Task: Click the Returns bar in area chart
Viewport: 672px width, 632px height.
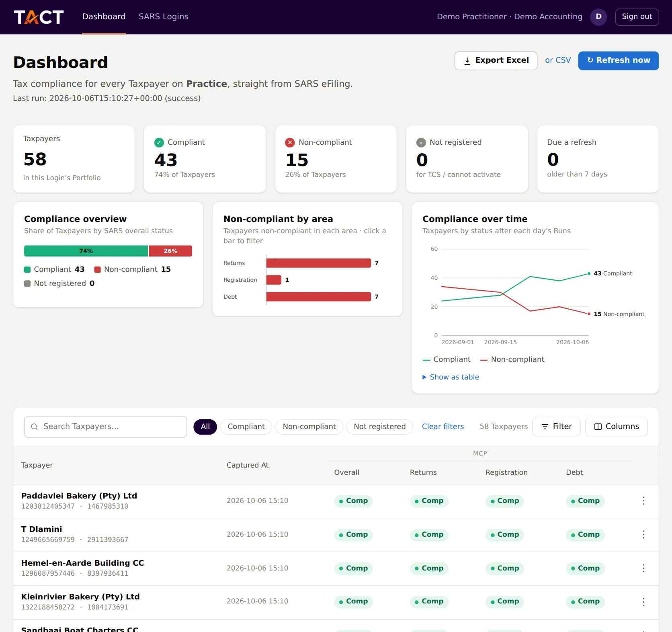Action: pos(318,263)
